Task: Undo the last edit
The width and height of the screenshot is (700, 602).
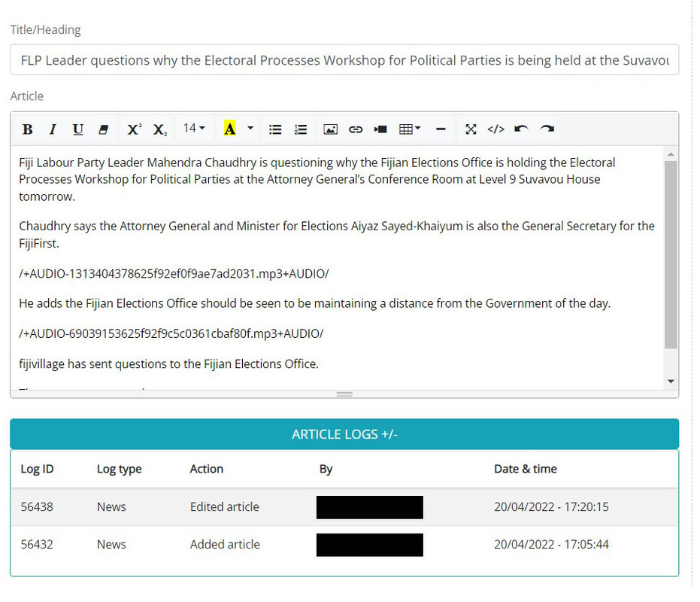Action: click(x=521, y=129)
